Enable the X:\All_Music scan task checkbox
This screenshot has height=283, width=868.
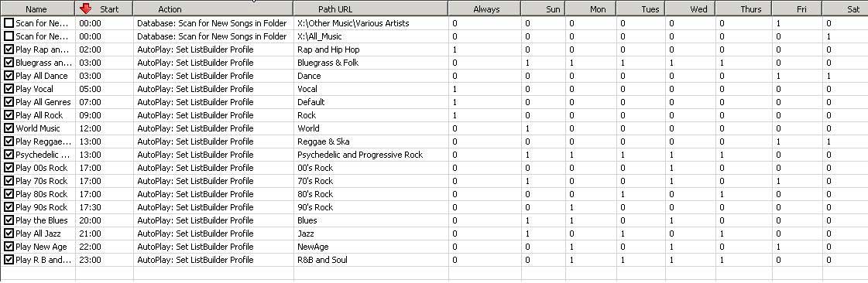[x=9, y=36]
